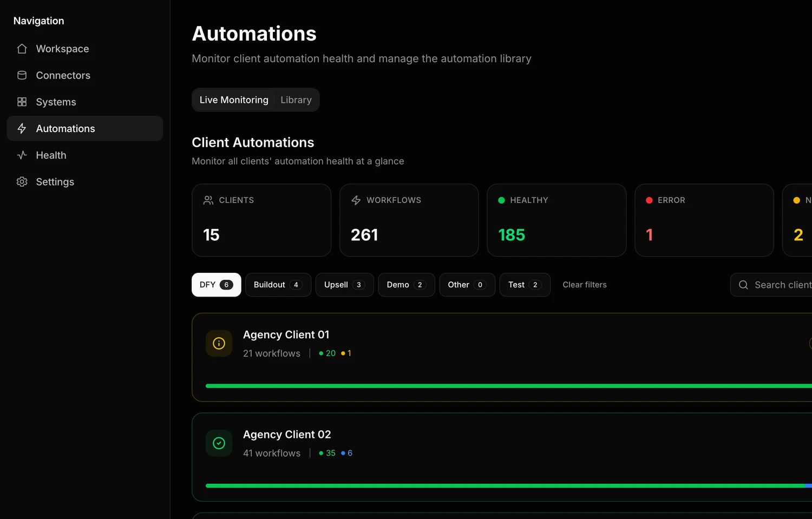This screenshot has width=812, height=519.
Task: Click the Connectors database icon
Action: (x=22, y=75)
